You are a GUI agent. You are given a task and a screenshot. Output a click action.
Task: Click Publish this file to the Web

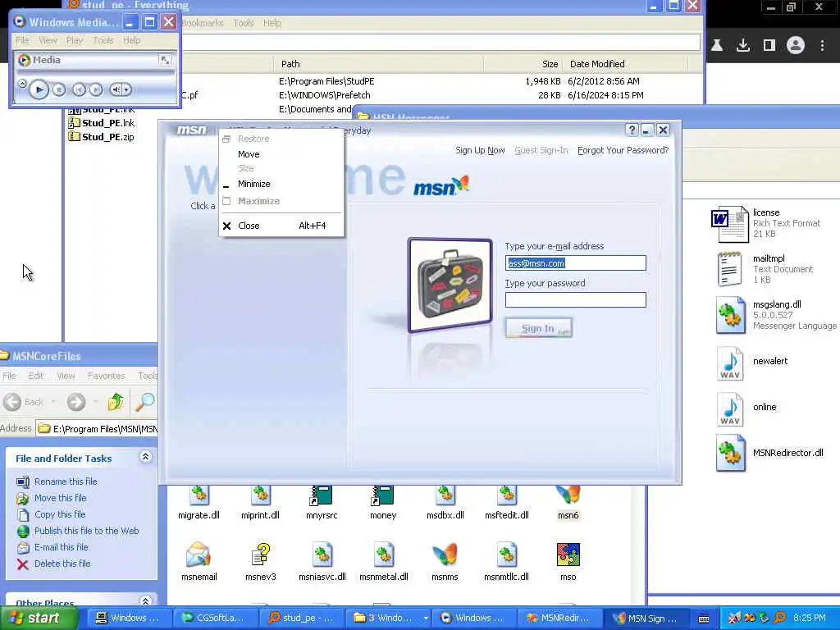click(86, 531)
